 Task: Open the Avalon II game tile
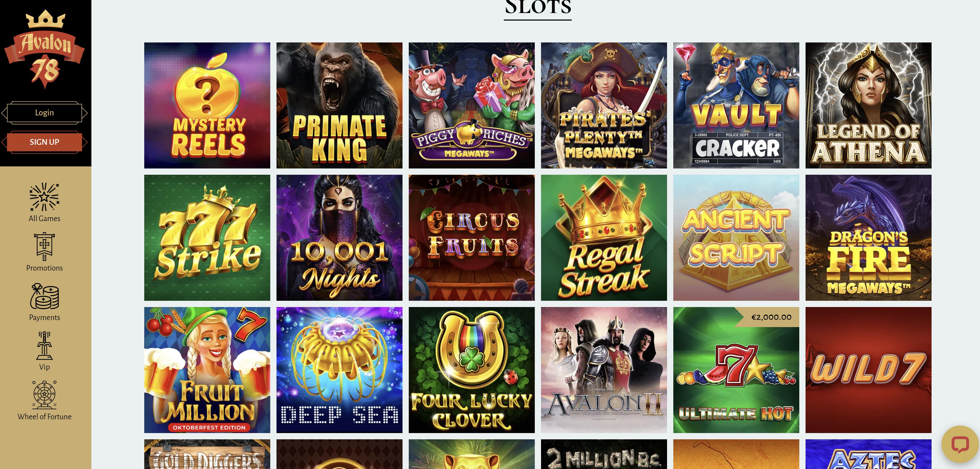[604, 370]
